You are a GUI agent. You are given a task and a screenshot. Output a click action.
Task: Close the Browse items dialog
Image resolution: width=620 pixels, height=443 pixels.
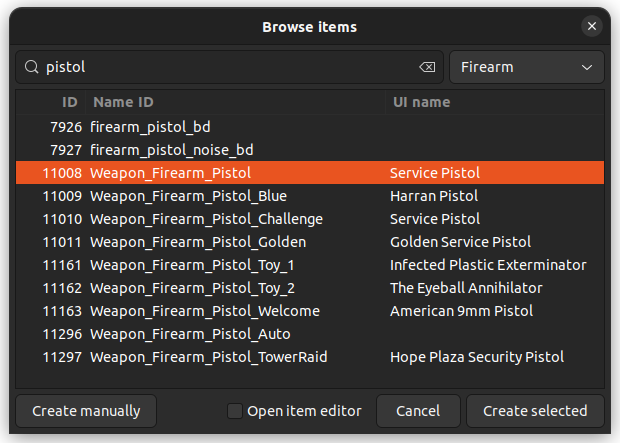593,27
